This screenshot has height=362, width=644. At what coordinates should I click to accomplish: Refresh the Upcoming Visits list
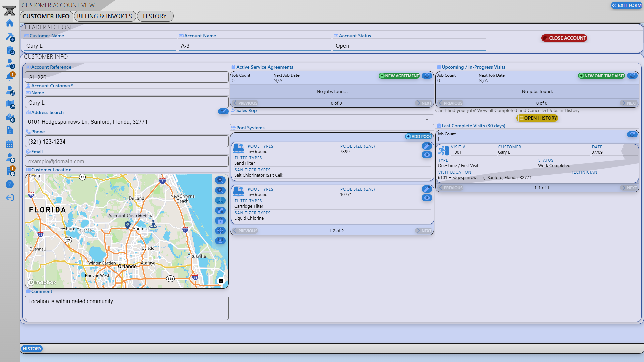[632, 76]
